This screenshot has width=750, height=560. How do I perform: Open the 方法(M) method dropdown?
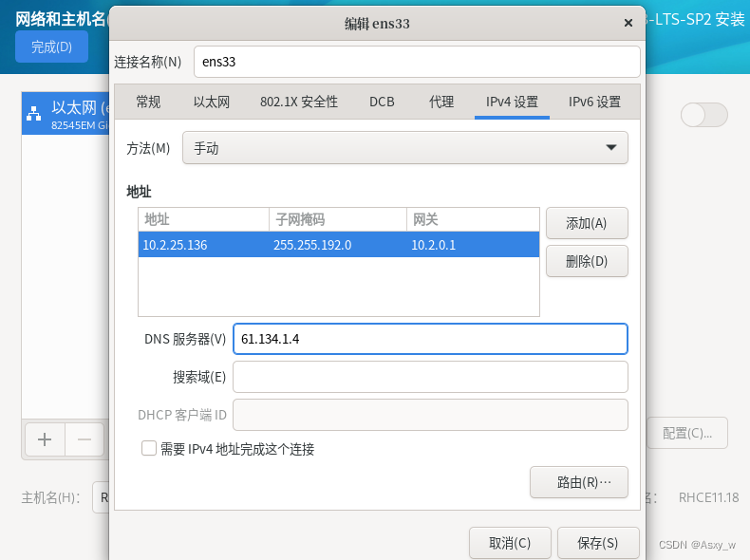pos(405,148)
